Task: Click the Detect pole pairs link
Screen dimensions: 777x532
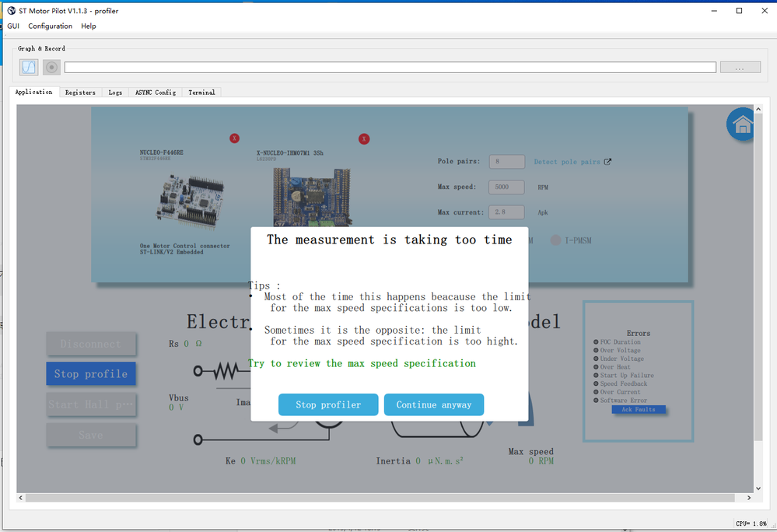Action: (567, 162)
